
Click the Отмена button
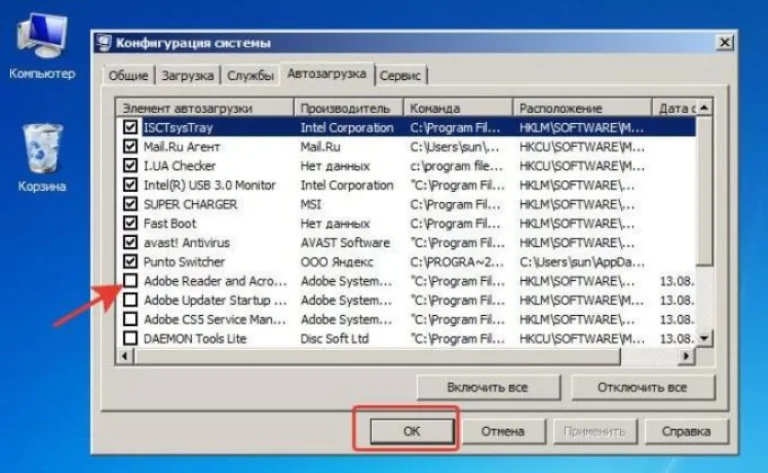[503, 431]
